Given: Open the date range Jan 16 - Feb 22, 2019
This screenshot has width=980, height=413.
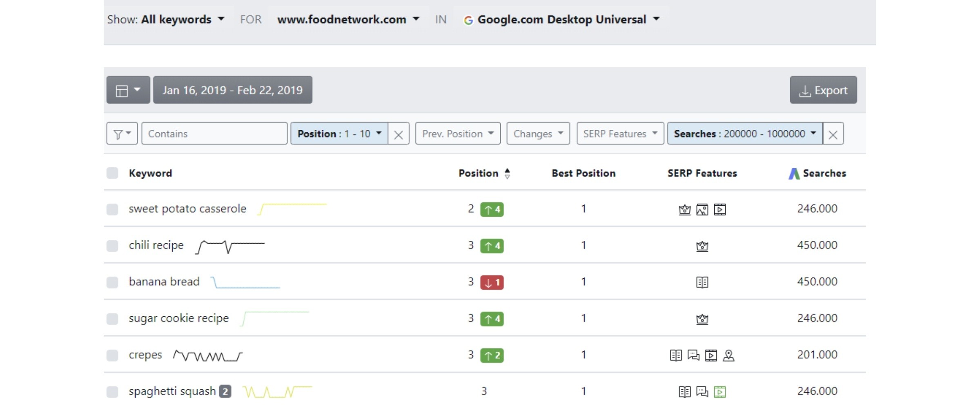Looking at the screenshot, I should (233, 90).
